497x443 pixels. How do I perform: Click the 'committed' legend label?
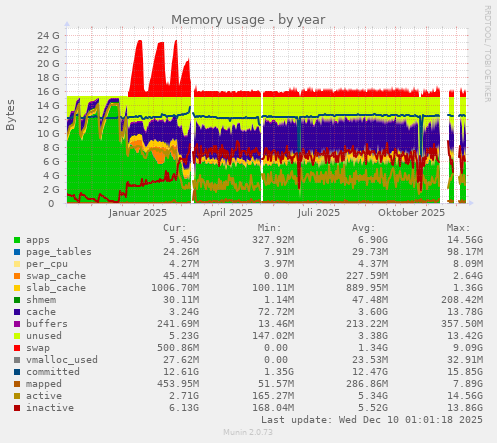point(53,372)
